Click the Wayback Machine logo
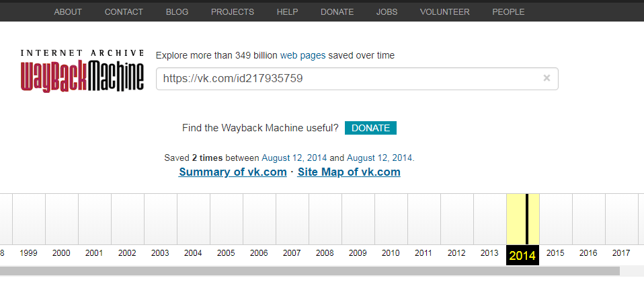This screenshot has width=644, height=307. point(82,70)
